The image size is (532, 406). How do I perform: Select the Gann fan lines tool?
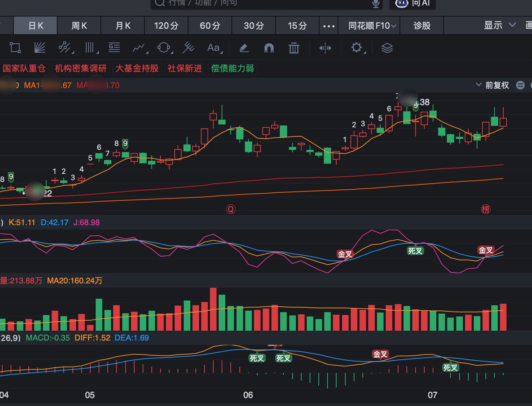40,48
